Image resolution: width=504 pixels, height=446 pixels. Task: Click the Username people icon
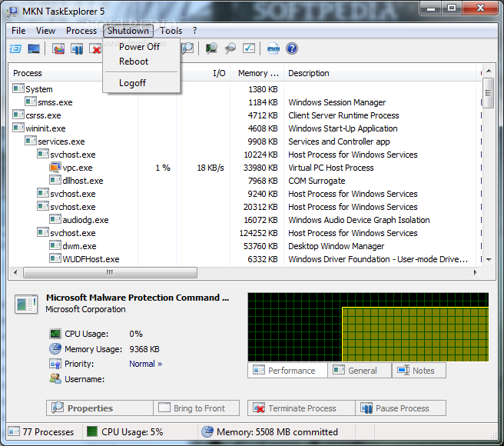pos(55,379)
